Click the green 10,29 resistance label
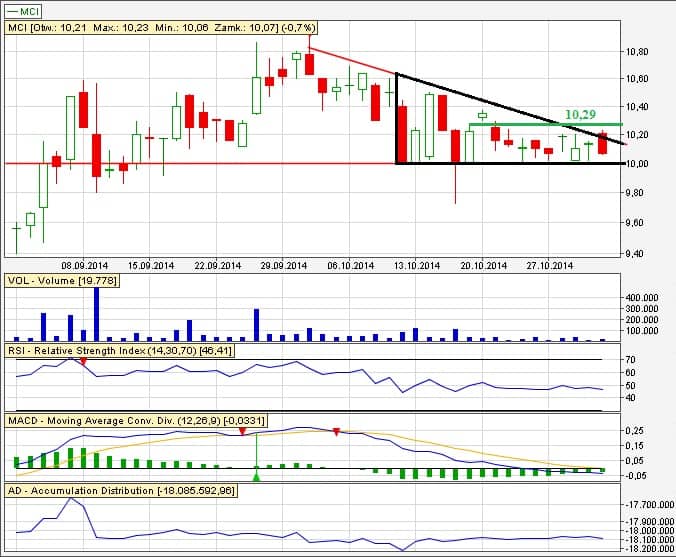 [580, 116]
